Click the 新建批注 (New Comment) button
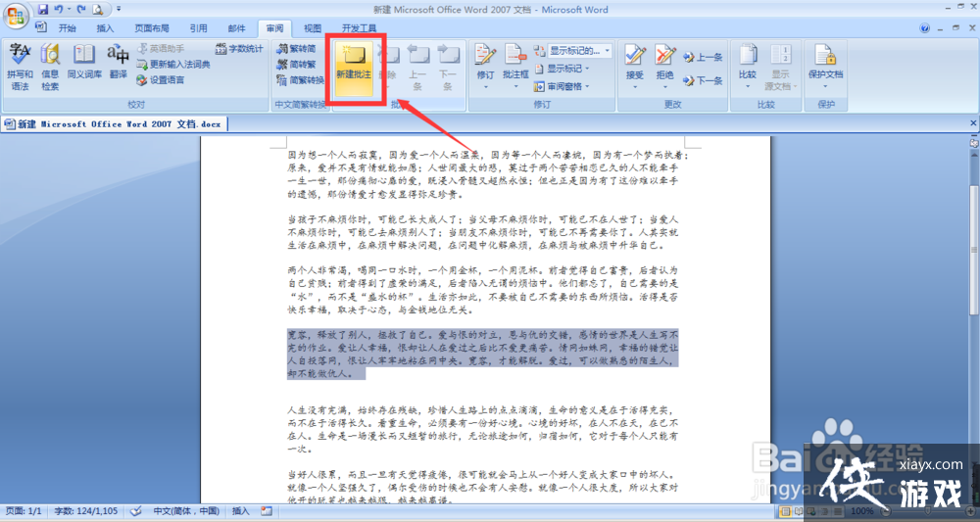The image size is (980, 522). (x=353, y=64)
